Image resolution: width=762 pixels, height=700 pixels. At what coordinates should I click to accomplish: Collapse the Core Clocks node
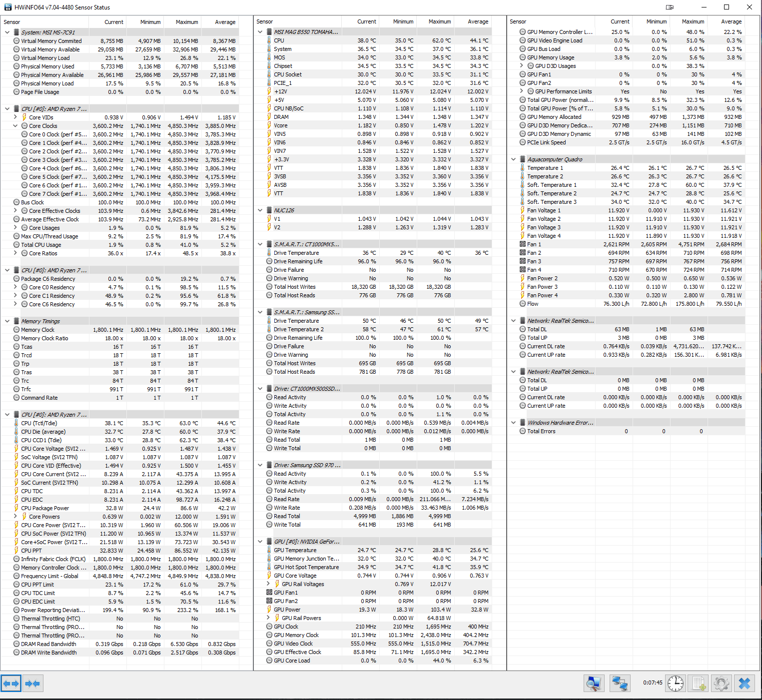pos(15,126)
